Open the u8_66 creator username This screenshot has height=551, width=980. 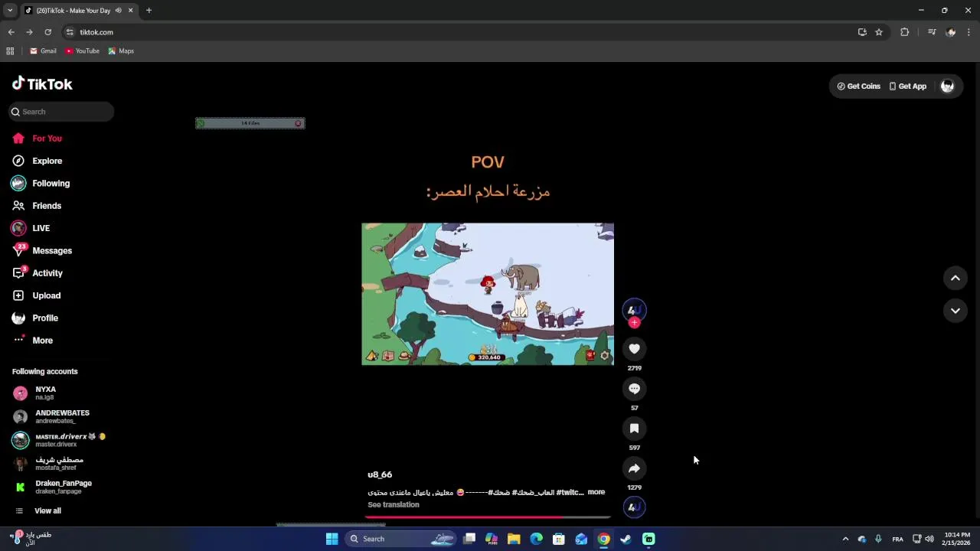[380, 474]
